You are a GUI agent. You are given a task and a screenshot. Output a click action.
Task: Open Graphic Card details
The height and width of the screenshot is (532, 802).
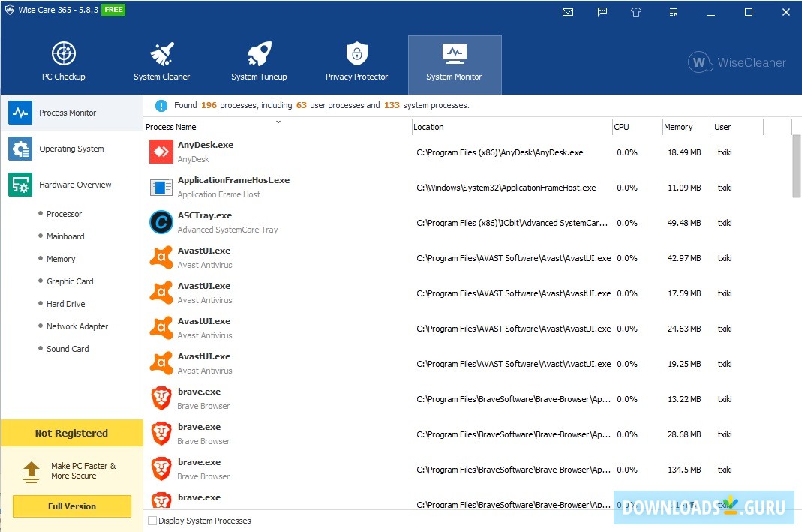click(x=70, y=281)
